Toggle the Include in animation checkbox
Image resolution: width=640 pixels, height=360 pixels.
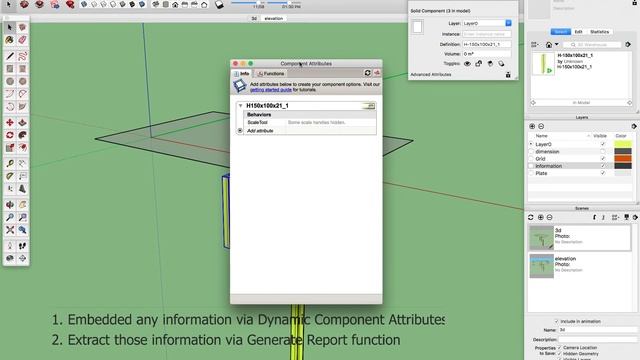(x=556, y=321)
